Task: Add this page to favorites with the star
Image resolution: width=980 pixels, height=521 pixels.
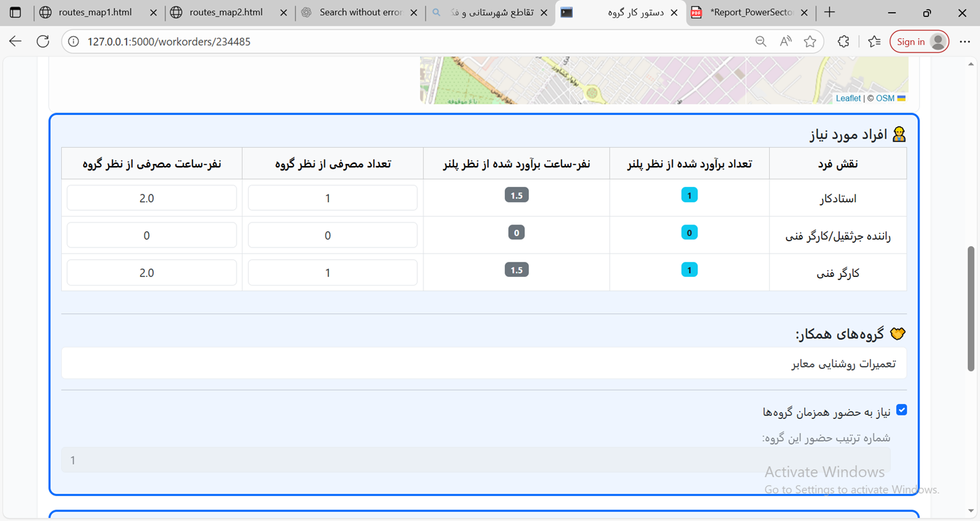Action: pos(810,41)
